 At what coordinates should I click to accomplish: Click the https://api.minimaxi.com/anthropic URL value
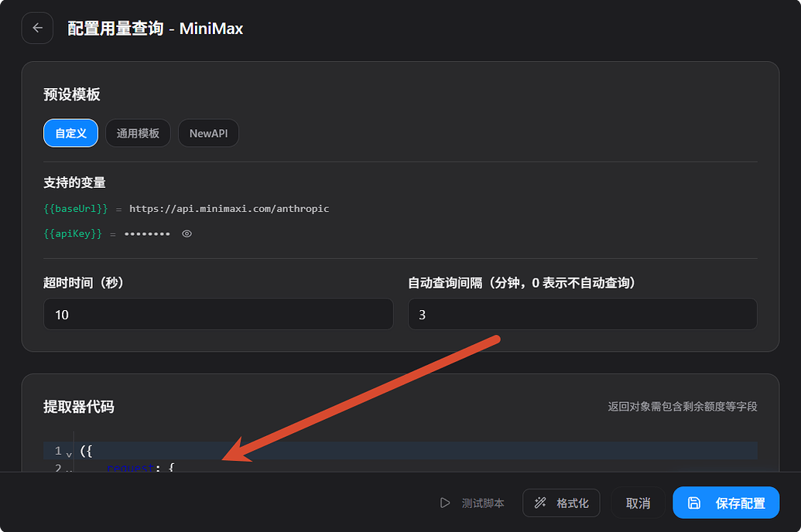click(x=229, y=209)
